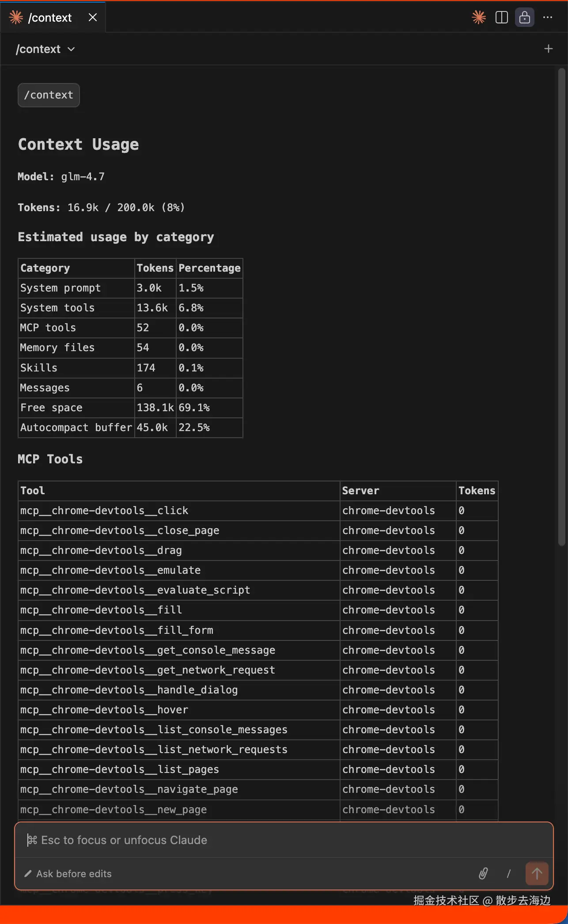Image resolution: width=568 pixels, height=924 pixels.
Task: Click the mcp__chrome-devtools__evaluate_script tool entry
Action: click(135, 590)
